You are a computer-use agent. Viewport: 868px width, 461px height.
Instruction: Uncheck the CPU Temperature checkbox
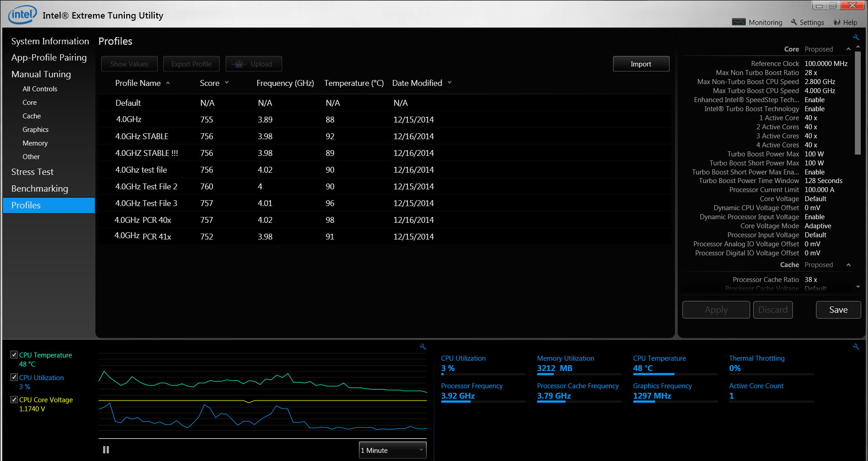(x=14, y=355)
